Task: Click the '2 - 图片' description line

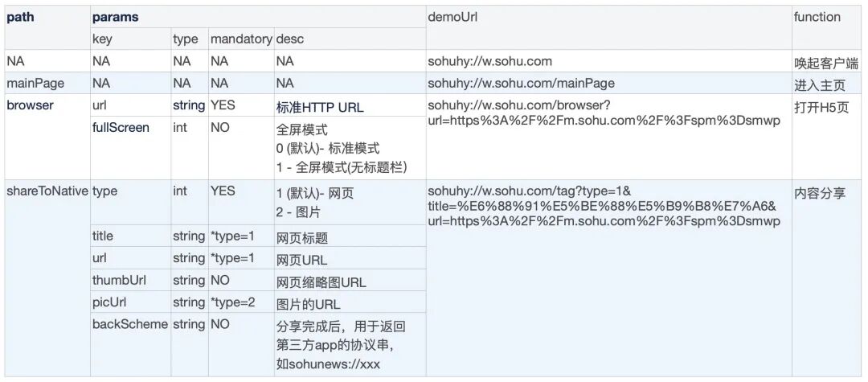Action: [x=298, y=212]
